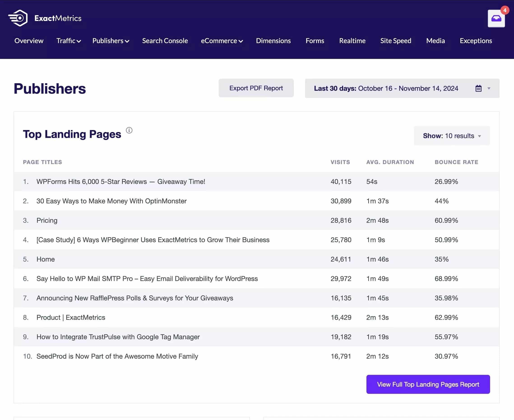Screen dimensions: 514x420
Task: Click the 54s duration value
Action: pos(372,182)
